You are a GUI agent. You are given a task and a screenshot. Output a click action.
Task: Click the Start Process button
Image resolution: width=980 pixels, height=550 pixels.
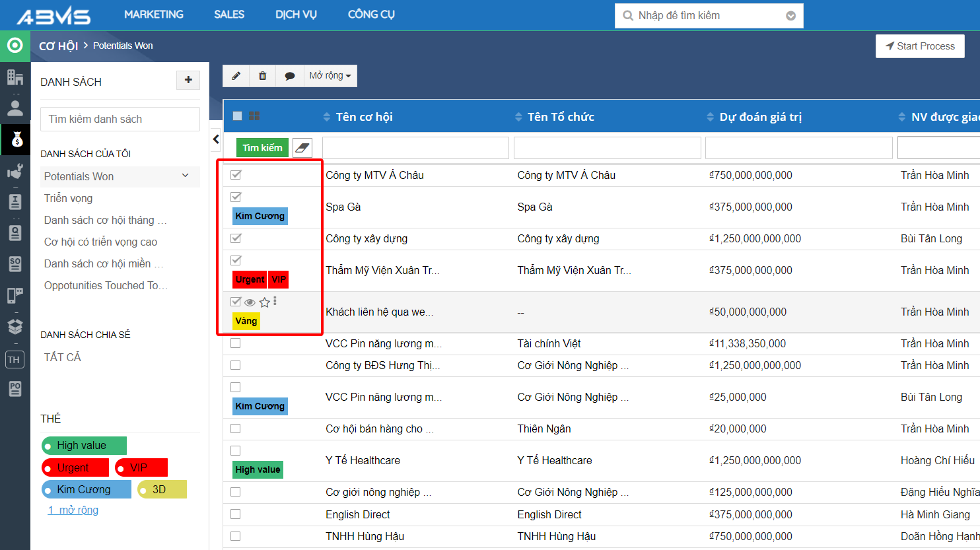920,46
